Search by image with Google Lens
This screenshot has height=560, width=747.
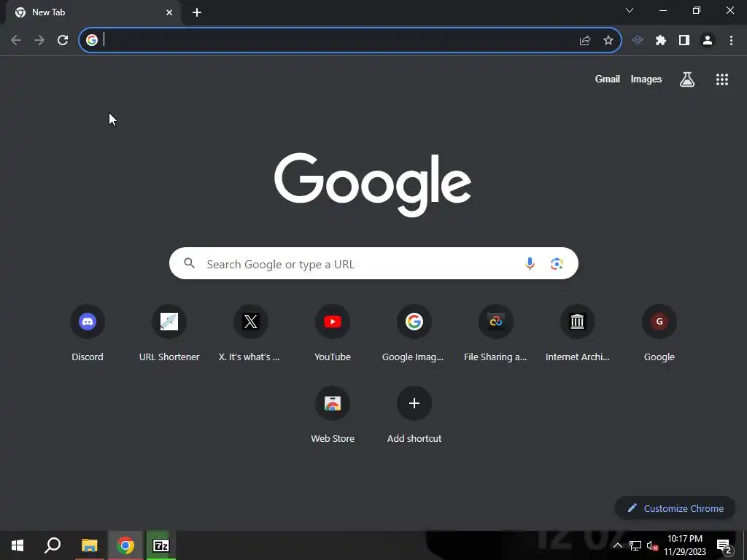[557, 263]
